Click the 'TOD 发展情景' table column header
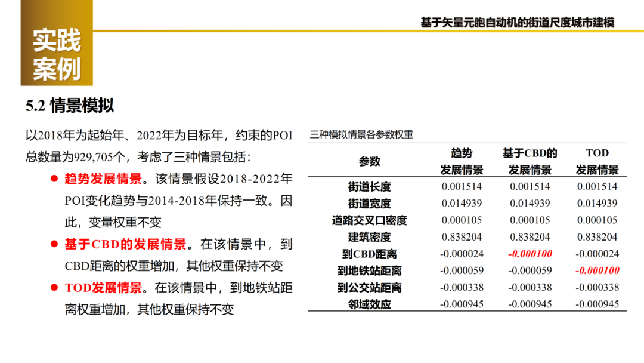The height and width of the screenshot is (363, 644). 597,161
